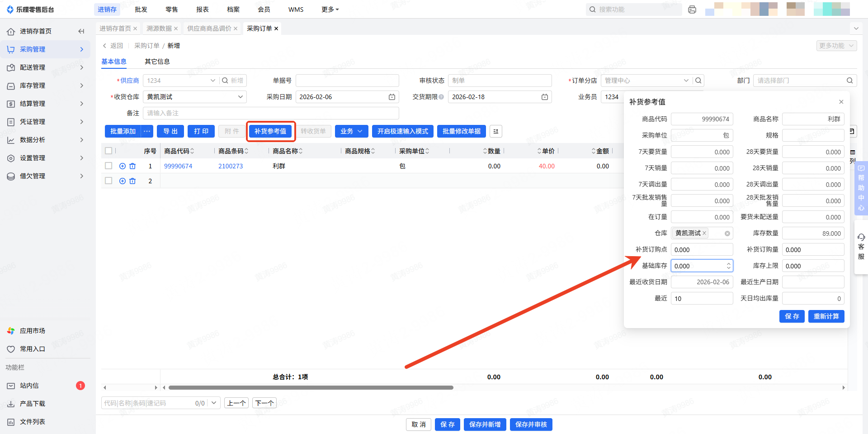Open the 收货仓库 dropdown
Screen dimensions: 868x434
(195, 97)
